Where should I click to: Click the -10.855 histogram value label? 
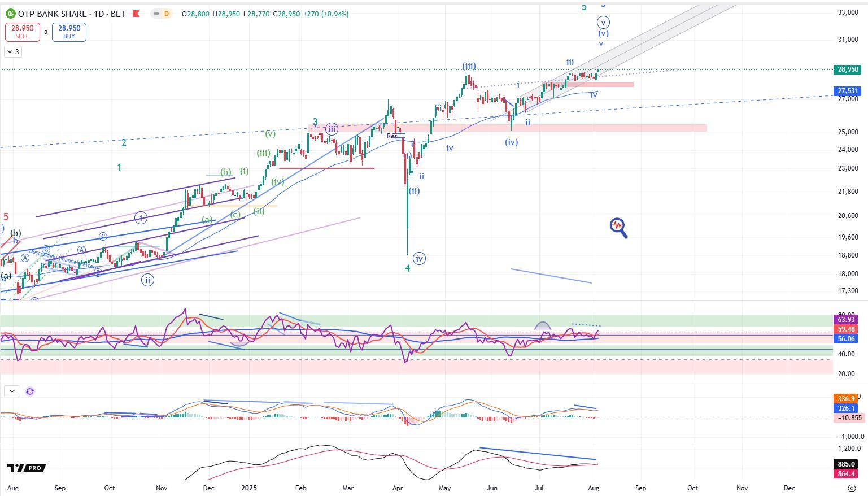coord(849,417)
